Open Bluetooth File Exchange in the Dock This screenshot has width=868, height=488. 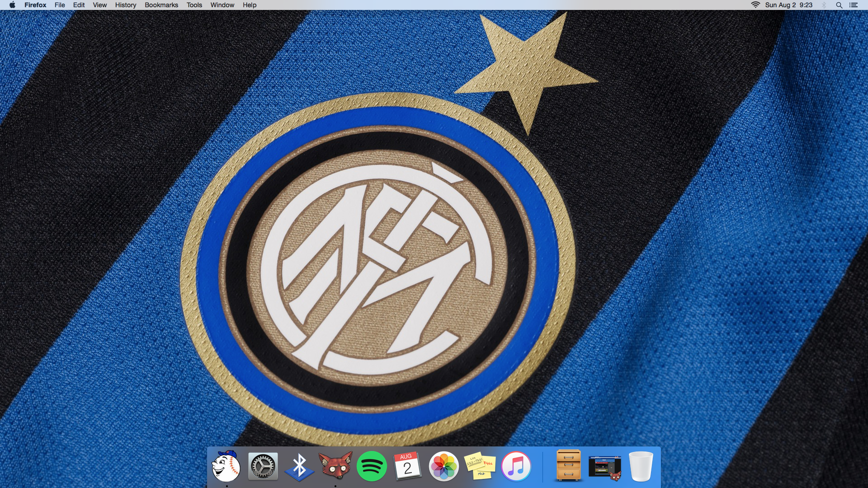point(299,466)
